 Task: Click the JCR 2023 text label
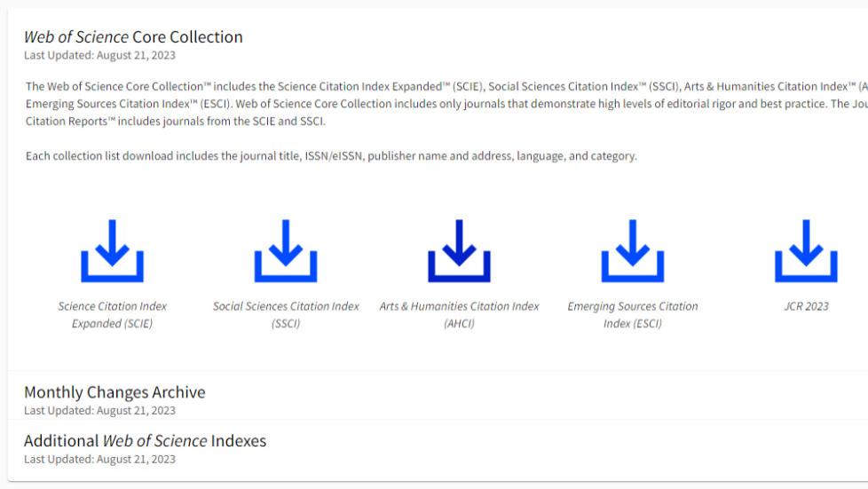pos(806,306)
